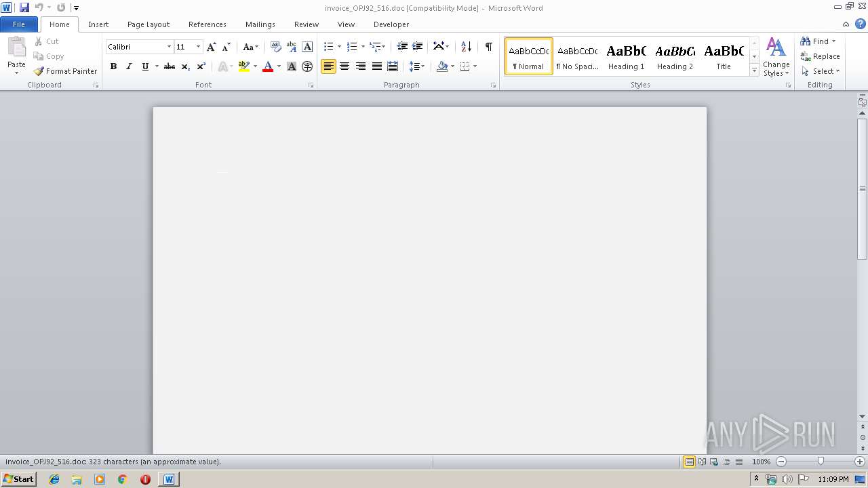Viewport: 868px width, 488px height.
Task: Click the Grow Font icon
Action: tap(212, 47)
